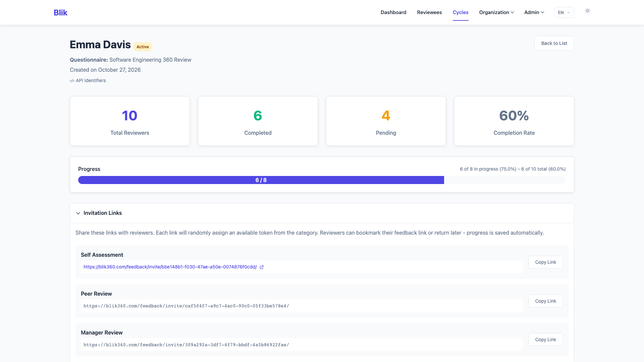Click the Software Engineering 360 Review questionnaire text
This screenshot has width=644, height=362.
pyautogui.click(x=150, y=60)
